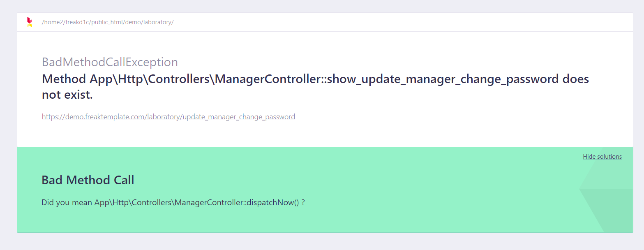Click the 'does' word at end of heading line

pos(576,79)
